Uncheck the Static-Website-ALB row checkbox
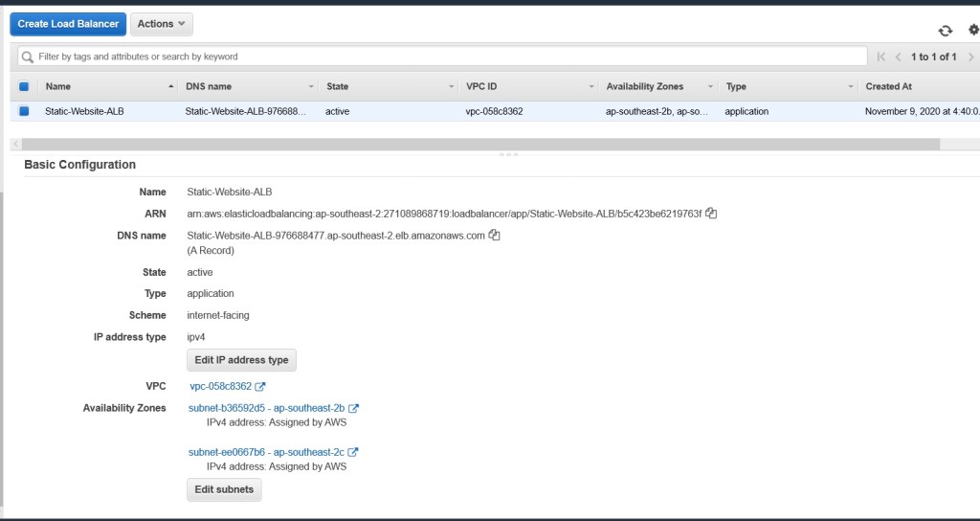This screenshot has height=521, width=980. (x=24, y=111)
